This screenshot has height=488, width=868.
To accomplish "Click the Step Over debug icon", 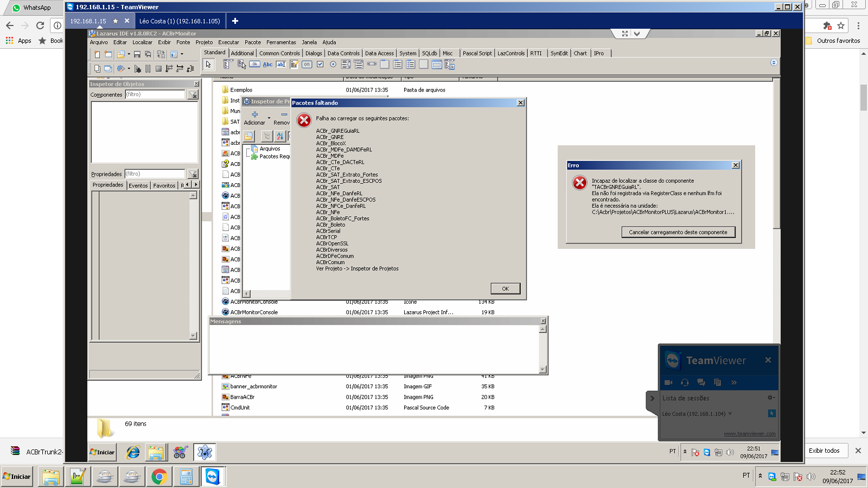I will point(180,69).
